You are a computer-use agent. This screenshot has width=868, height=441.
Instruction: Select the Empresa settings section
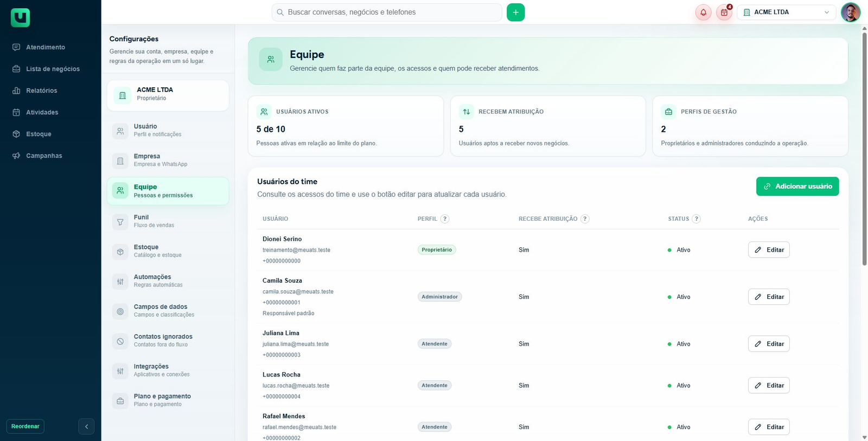tap(168, 160)
